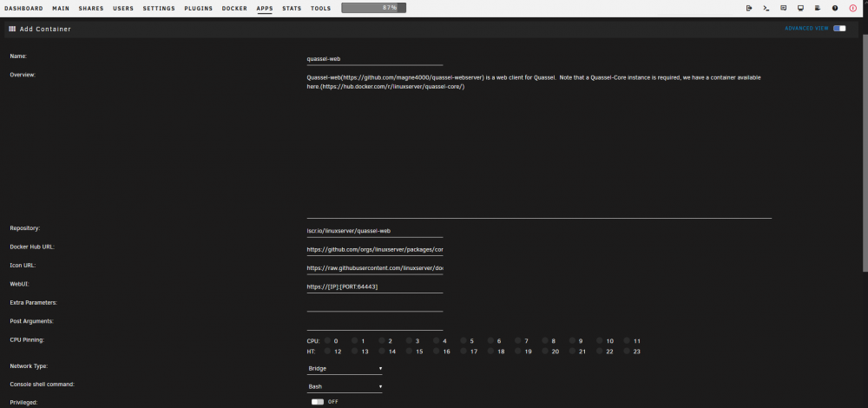Screen dimensions: 868x408
Task: Check CPU pinning core 4
Action: point(437,341)
